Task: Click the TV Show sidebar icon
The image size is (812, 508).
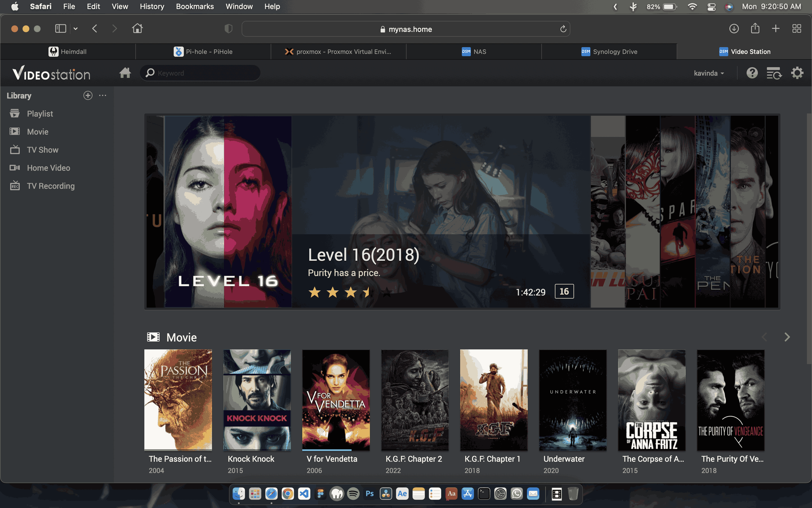Action: pyautogui.click(x=14, y=150)
